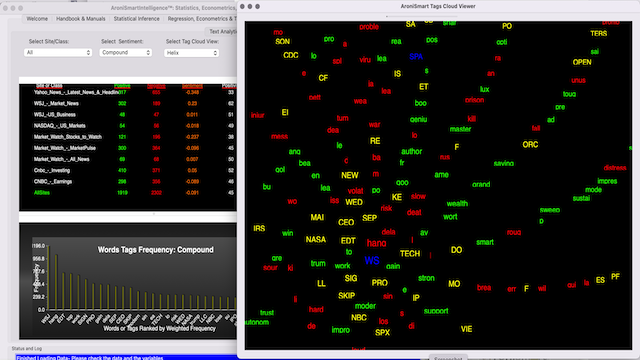Select the CNBC_-_Earnings row
This screenshot has height=360, width=640.
128,182
